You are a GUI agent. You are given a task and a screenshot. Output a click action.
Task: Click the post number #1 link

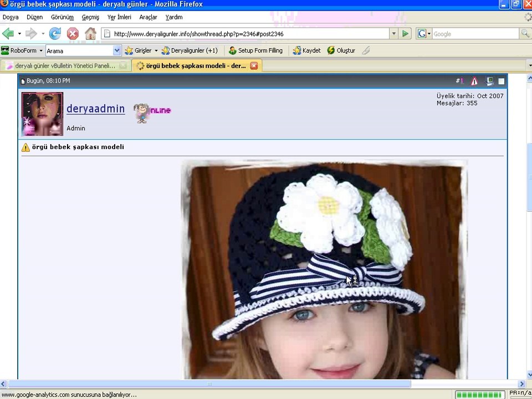(x=460, y=81)
